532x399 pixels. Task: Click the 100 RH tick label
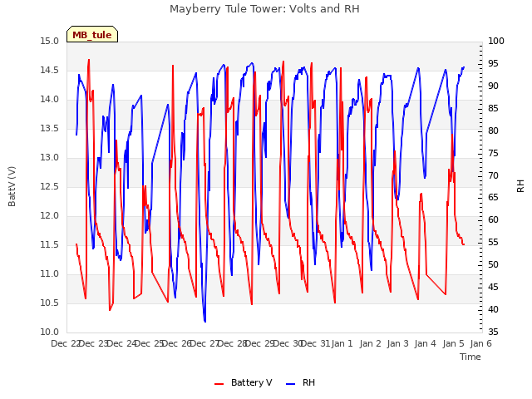(x=496, y=42)
